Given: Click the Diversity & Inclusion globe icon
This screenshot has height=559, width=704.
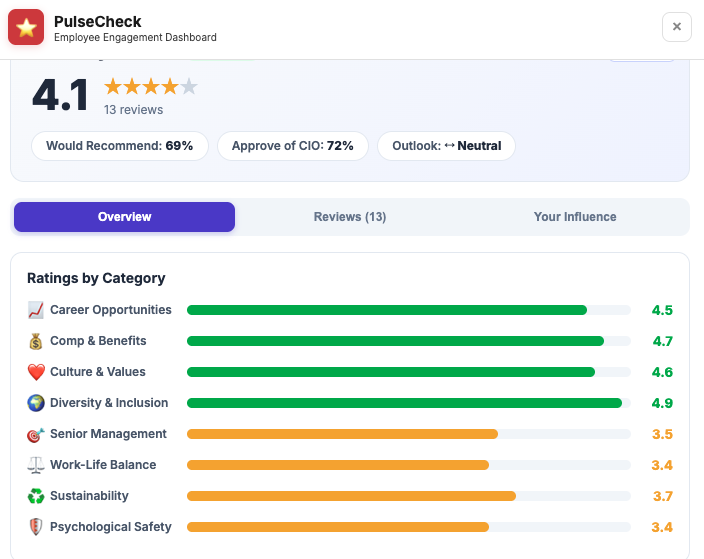Looking at the screenshot, I should pyautogui.click(x=36, y=403).
